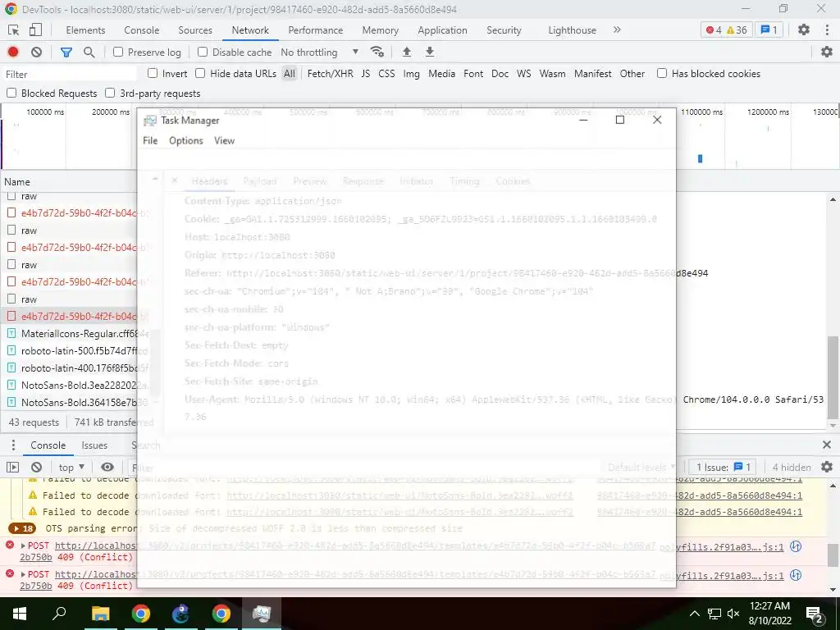Expand second POST 409 error entry

23,573
